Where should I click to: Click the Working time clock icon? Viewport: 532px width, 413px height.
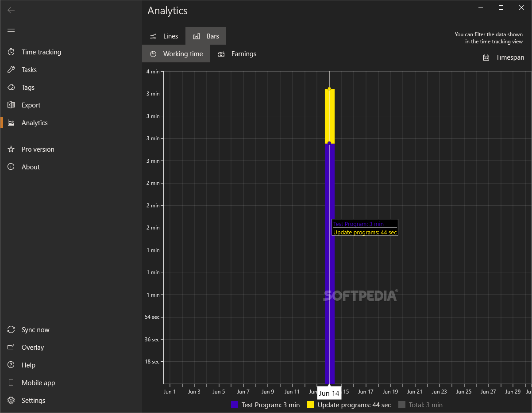click(x=153, y=54)
